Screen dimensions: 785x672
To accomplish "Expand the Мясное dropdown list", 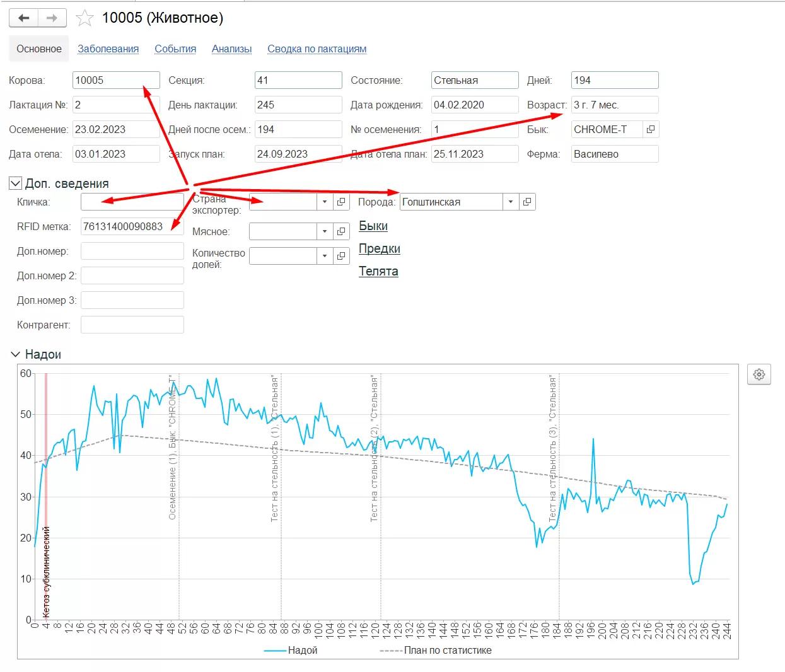I will click(325, 231).
